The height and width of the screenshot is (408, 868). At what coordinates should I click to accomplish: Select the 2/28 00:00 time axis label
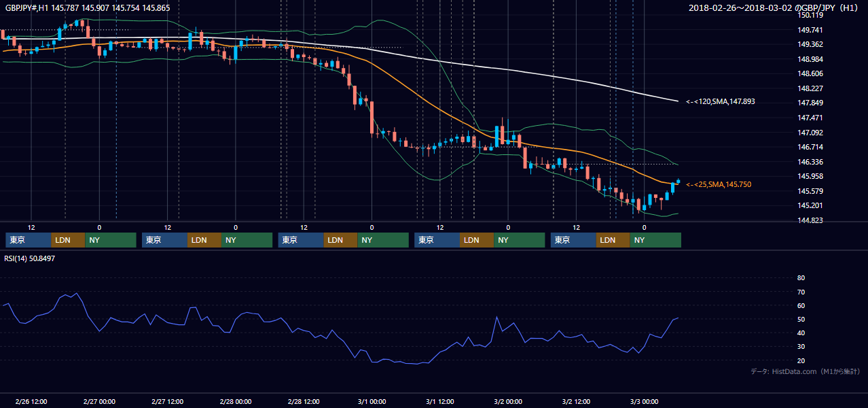(x=236, y=401)
